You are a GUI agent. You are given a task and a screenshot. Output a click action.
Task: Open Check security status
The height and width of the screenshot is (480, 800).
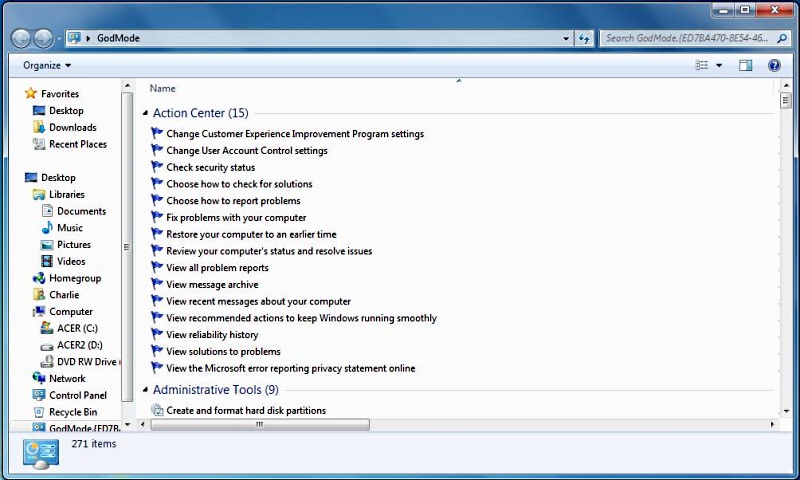point(210,167)
